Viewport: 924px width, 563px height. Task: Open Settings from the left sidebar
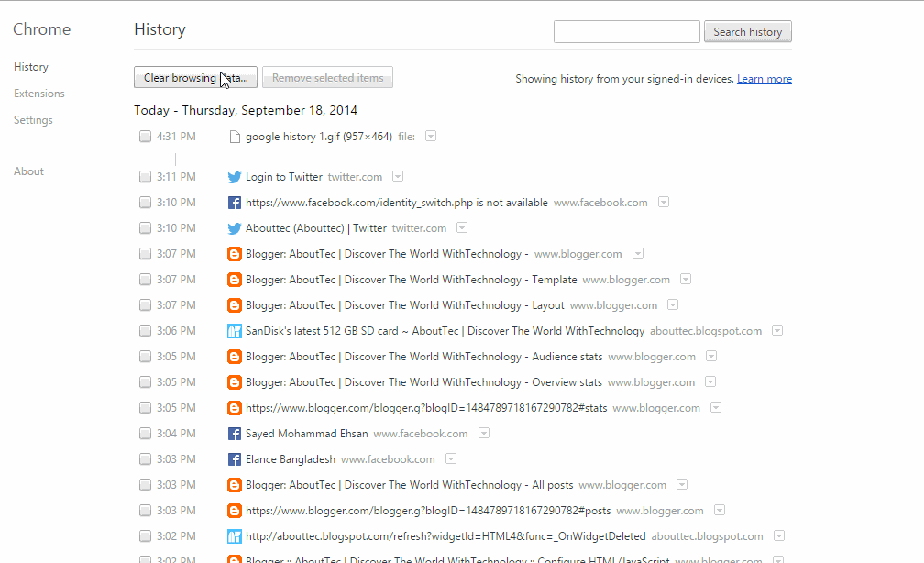click(34, 120)
